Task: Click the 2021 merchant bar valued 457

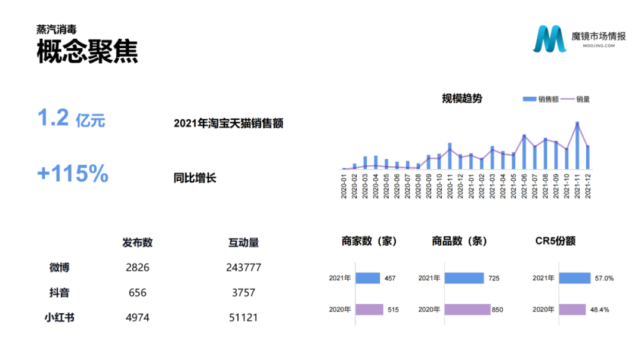Action: 367,278
